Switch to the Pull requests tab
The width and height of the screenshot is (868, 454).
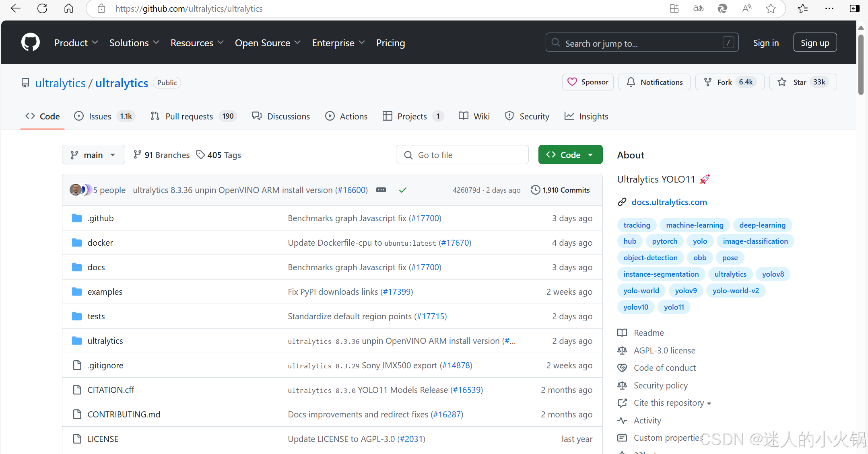tap(189, 116)
